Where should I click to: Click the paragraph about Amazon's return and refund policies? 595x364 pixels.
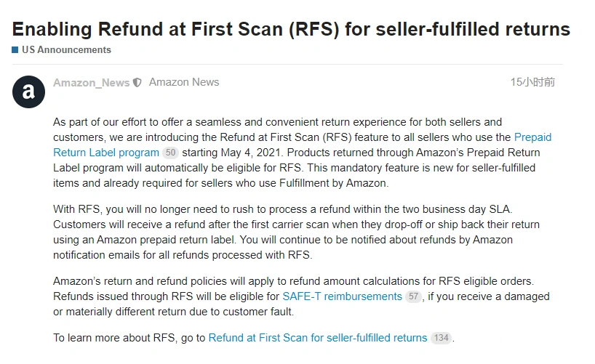tap(301, 296)
